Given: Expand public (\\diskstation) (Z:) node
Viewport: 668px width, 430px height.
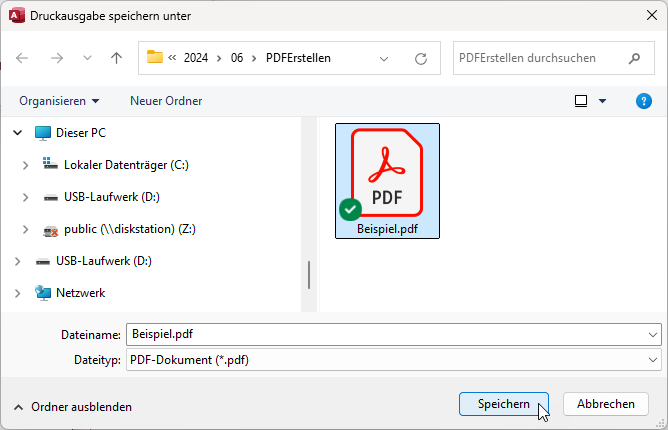Looking at the screenshot, I should point(26,229).
